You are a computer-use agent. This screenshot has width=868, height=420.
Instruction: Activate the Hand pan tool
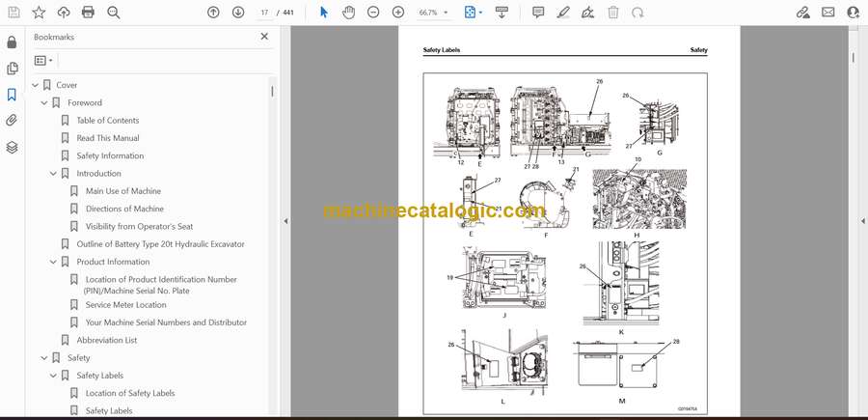pos(348,13)
